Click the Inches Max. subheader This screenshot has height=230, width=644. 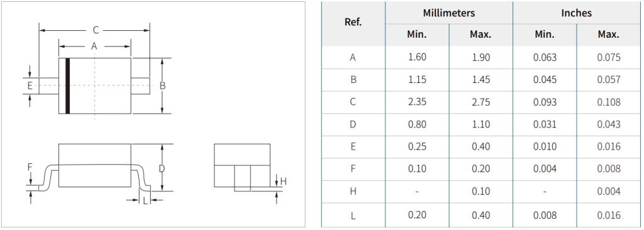click(609, 35)
